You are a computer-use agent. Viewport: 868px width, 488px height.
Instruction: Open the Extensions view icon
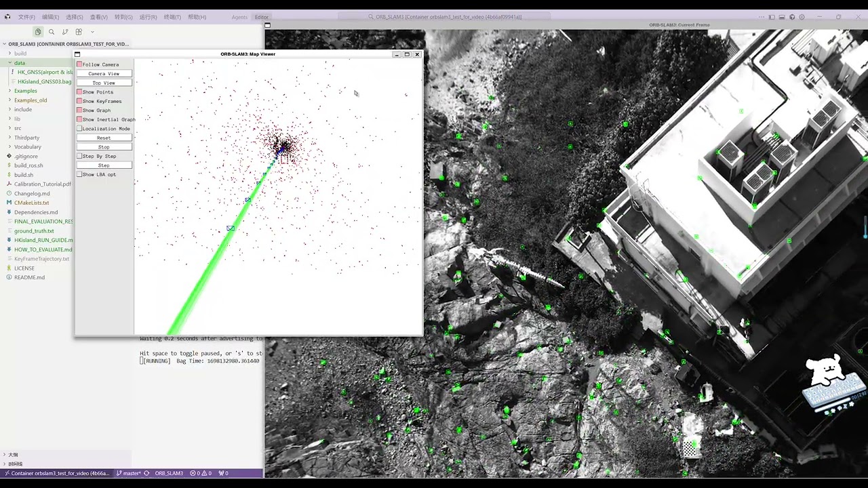point(79,32)
